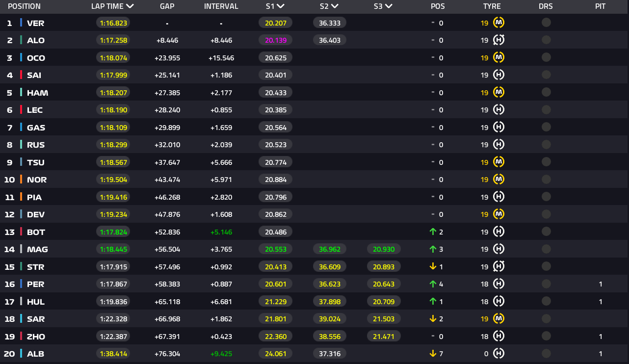Image resolution: width=629 pixels, height=364 pixels.
Task: Click MAG's lap time 1:18.445
Action: click(113, 249)
